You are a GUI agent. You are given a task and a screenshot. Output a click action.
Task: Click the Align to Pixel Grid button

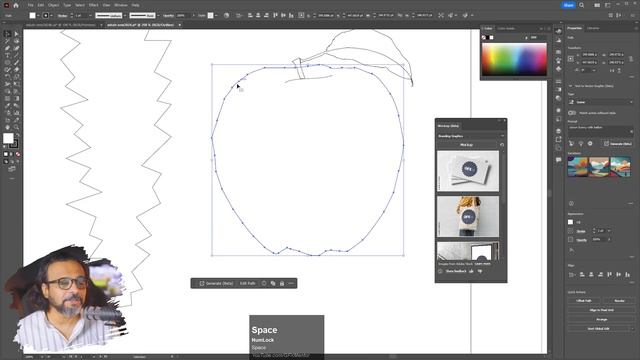coord(601,310)
